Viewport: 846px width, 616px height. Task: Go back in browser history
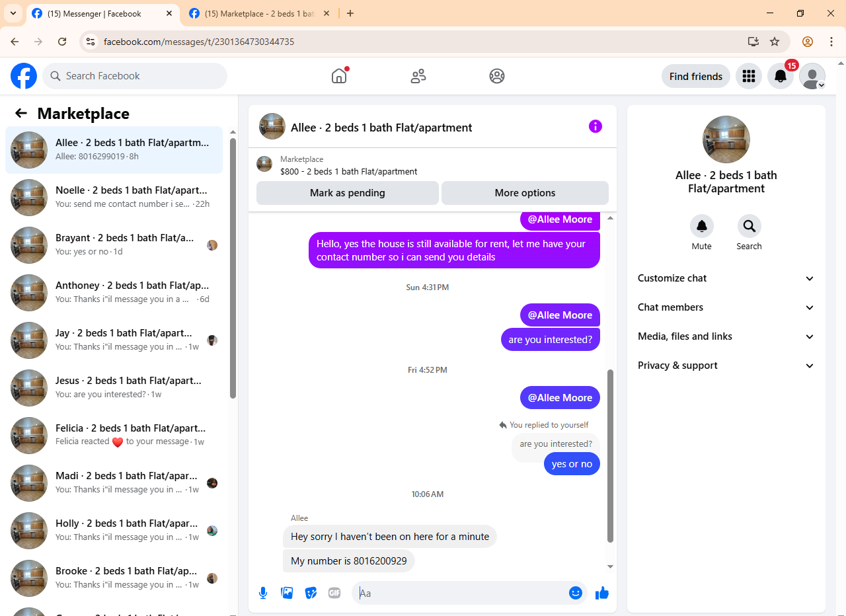(x=15, y=42)
